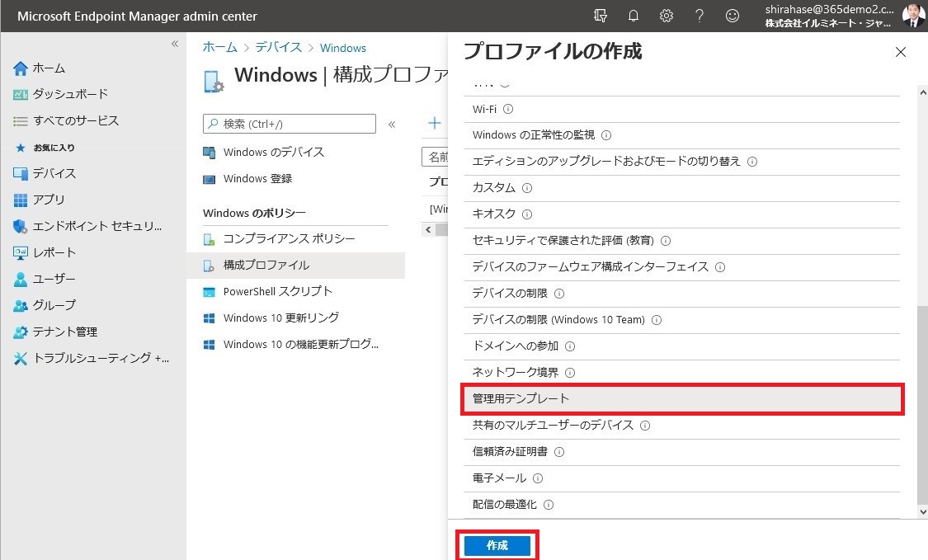Click the left horizontal scroll arrow
This screenshot has width=928, height=560.
[x=428, y=229]
